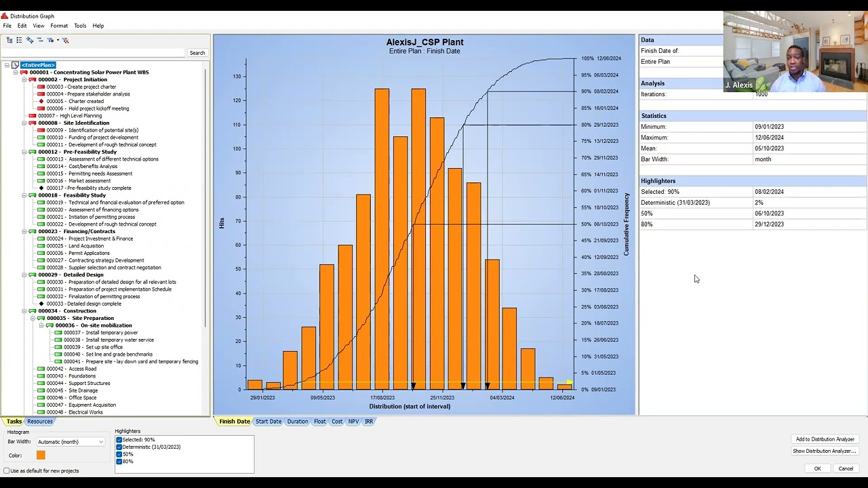
Task: Click the green bar icon of Land Acquisition
Action: pos(41,246)
